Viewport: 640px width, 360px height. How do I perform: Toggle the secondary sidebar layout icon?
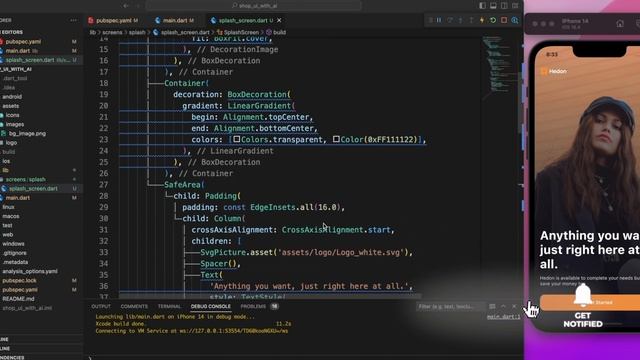[x=504, y=6]
